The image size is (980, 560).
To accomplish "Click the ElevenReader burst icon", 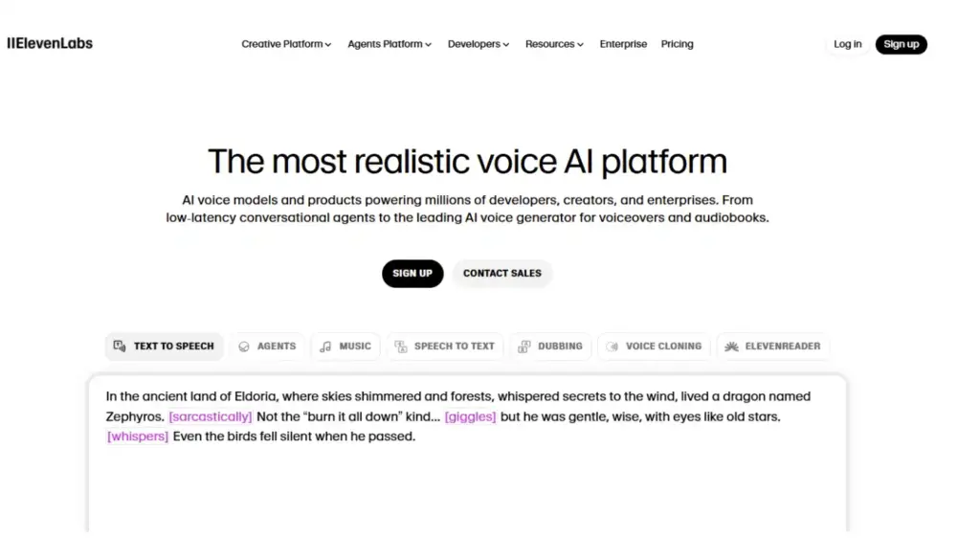I will point(731,347).
